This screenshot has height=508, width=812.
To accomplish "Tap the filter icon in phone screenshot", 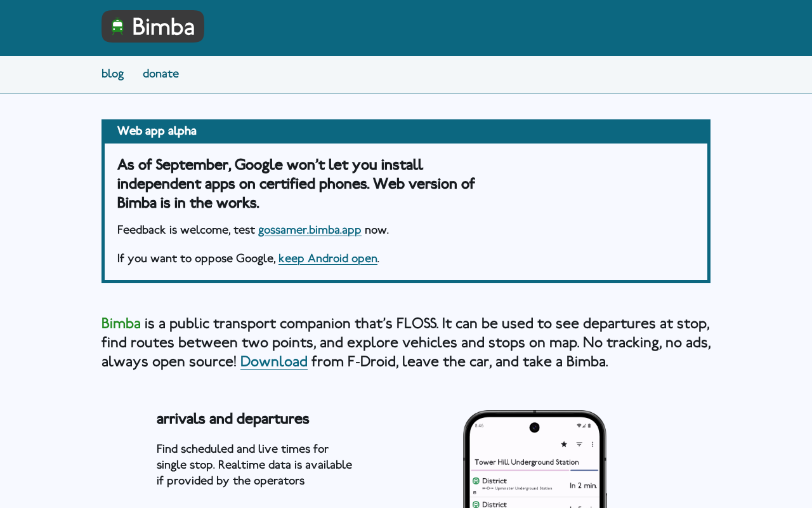I will tap(579, 444).
